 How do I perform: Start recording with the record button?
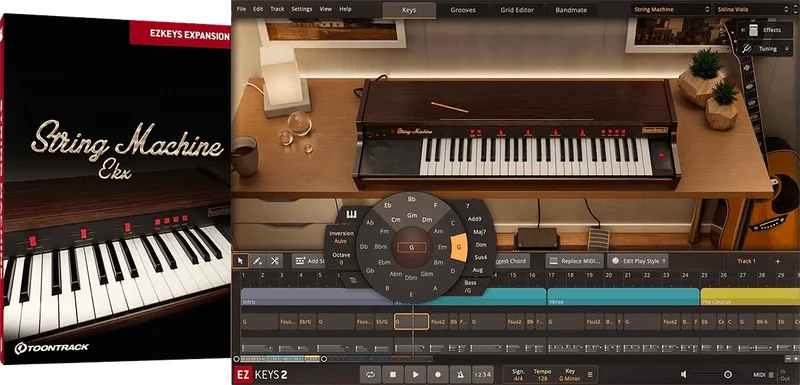click(438, 375)
